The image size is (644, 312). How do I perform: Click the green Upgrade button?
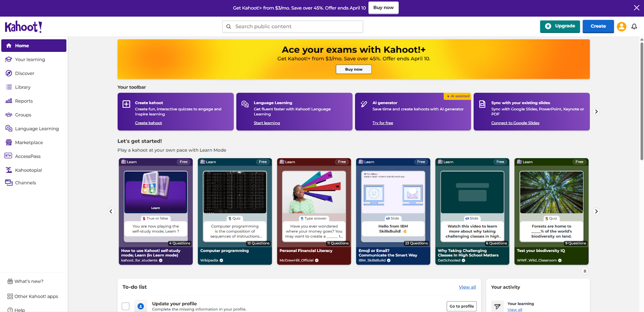(559, 27)
